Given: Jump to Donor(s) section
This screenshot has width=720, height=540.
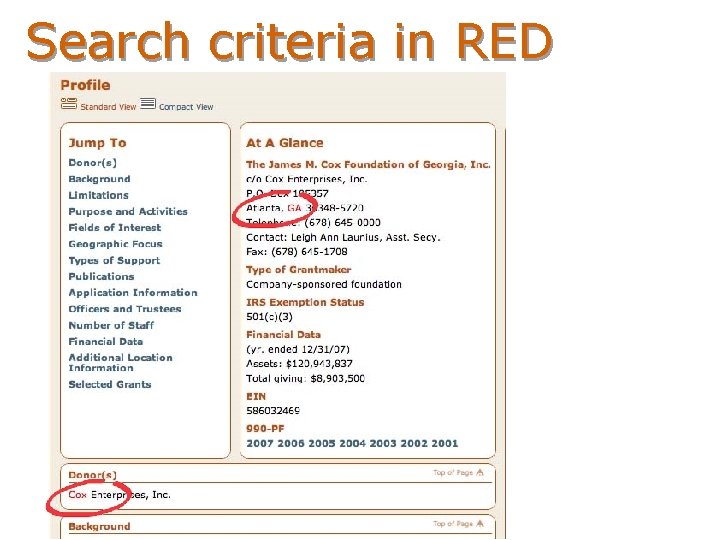Looking at the screenshot, I should click(92, 163).
